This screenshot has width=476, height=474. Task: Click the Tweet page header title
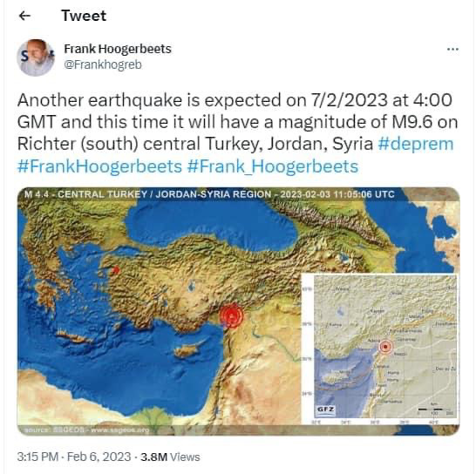tap(84, 16)
